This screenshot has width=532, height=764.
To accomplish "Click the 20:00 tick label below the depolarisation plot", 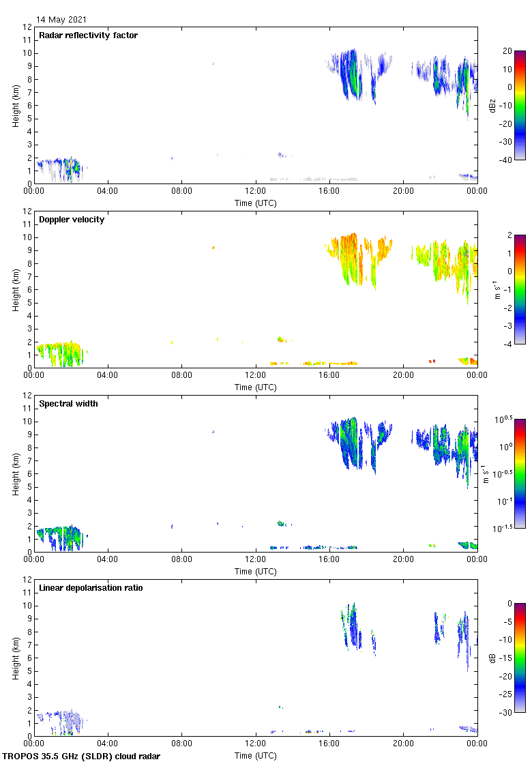I will coord(403,744).
